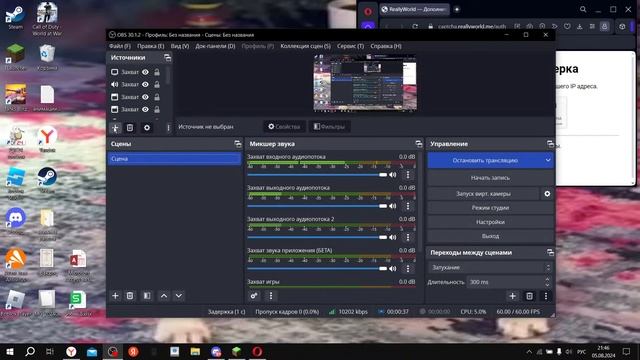Open Сервис menu
Viewport: 640px width, 360px height.
pos(350,46)
